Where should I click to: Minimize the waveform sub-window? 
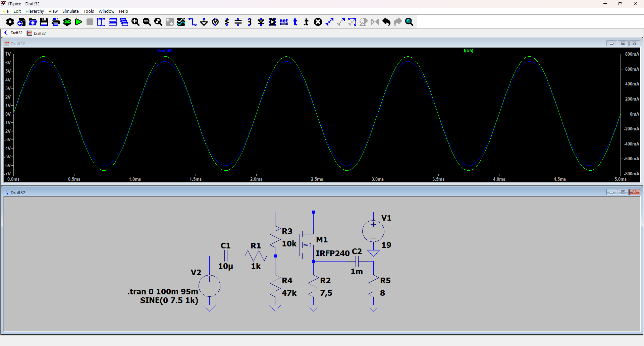click(611, 43)
